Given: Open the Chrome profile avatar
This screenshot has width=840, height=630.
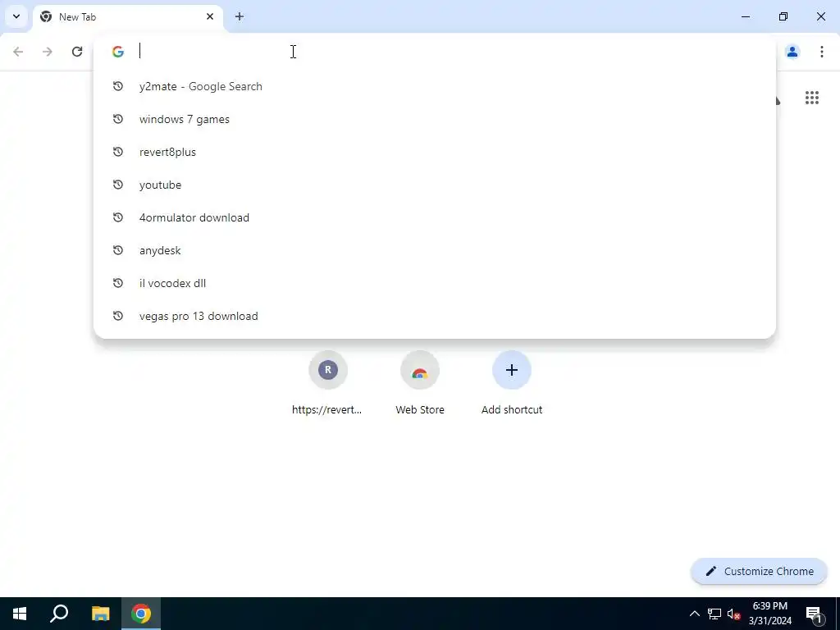Looking at the screenshot, I should click(792, 52).
